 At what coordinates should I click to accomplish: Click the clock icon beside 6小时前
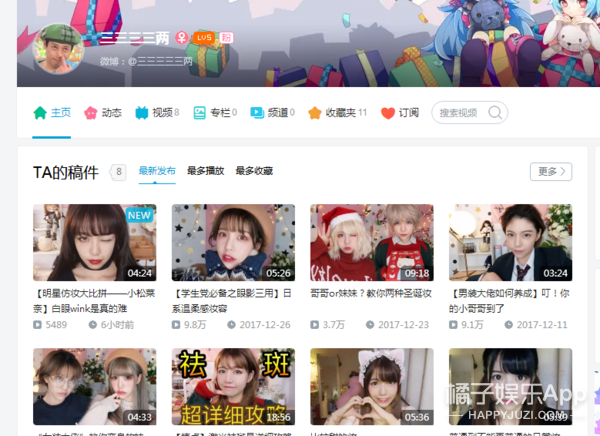point(93,325)
